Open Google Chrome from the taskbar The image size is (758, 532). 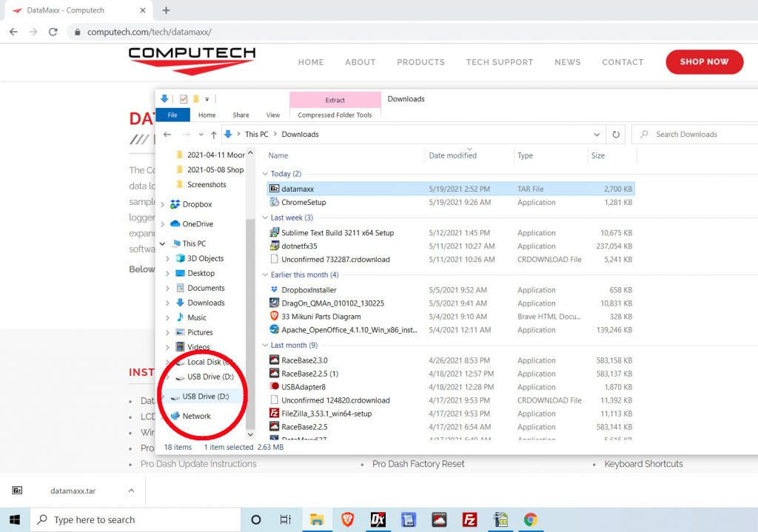click(x=530, y=520)
